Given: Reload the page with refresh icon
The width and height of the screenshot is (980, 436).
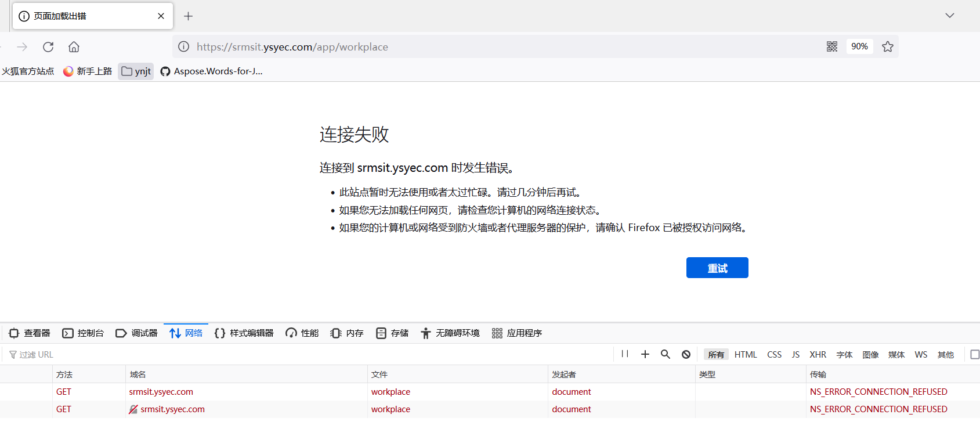Looking at the screenshot, I should click(x=48, y=47).
